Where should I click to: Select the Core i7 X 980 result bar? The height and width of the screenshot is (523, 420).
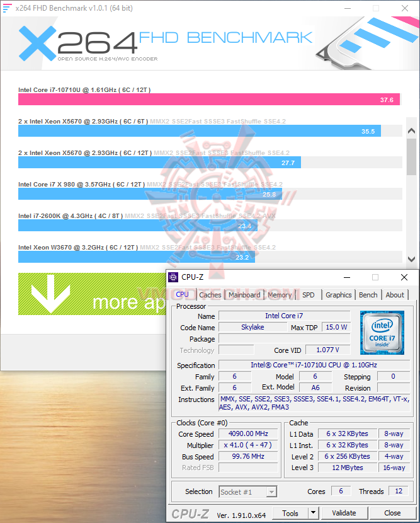[150, 194]
